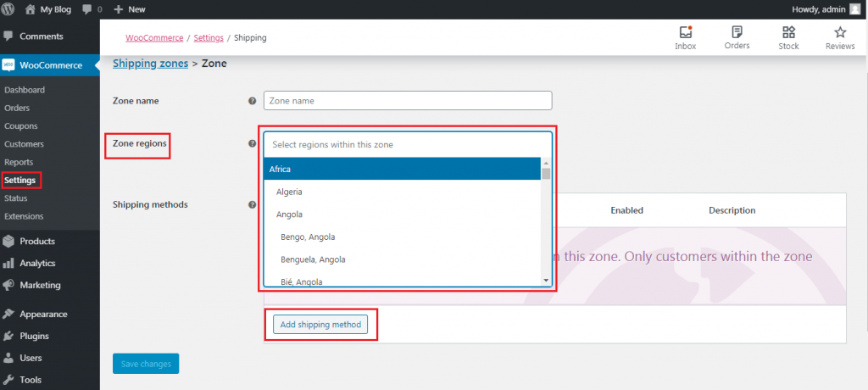Click the Description column header

732,210
